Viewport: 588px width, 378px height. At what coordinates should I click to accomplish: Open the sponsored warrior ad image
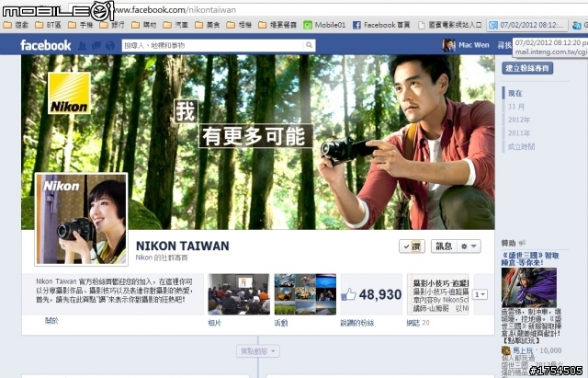click(x=529, y=288)
